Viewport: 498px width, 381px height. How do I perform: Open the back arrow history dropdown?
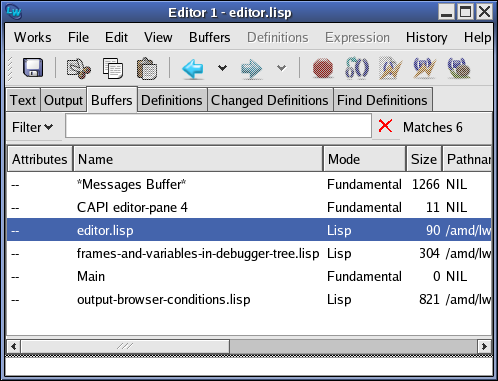(222, 68)
